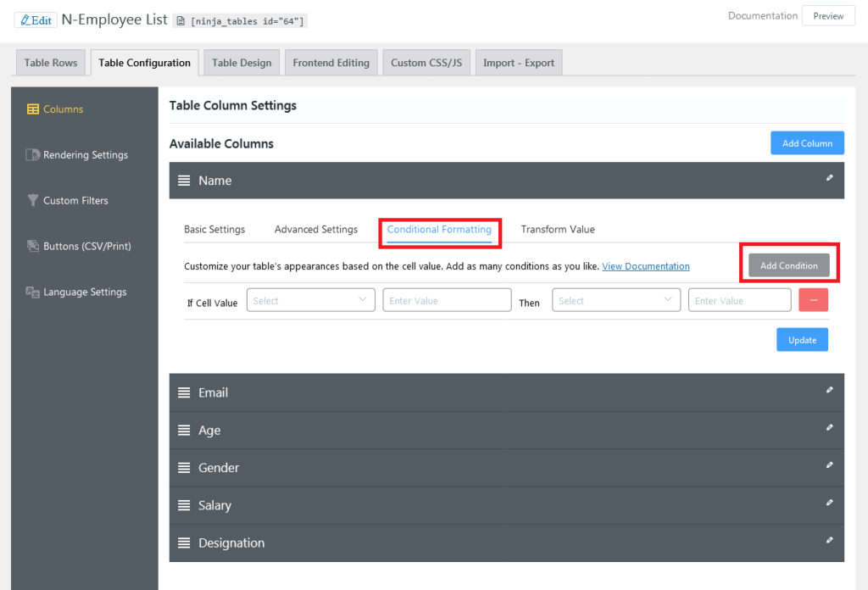The width and height of the screenshot is (868, 590).
Task: Click the pencil edit icon on Salary column
Action: point(830,503)
